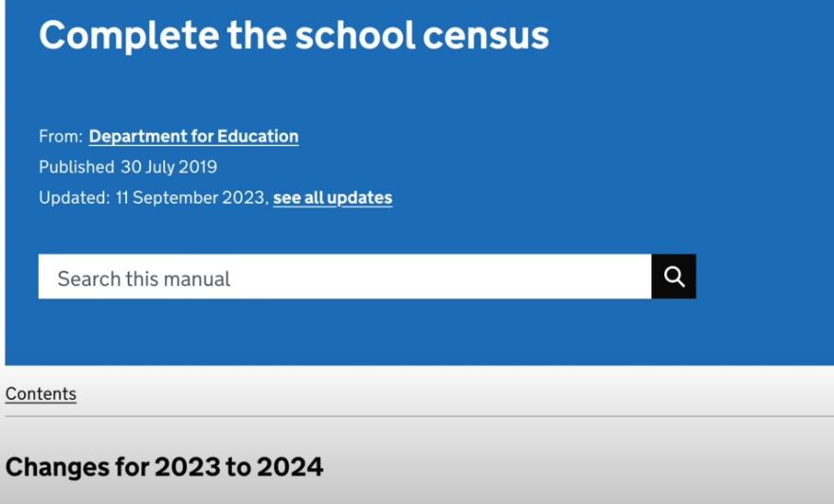The height and width of the screenshot is (504, 834).
Task: Click the 'Complete the school census' title
Action: (x=294, y=36)
